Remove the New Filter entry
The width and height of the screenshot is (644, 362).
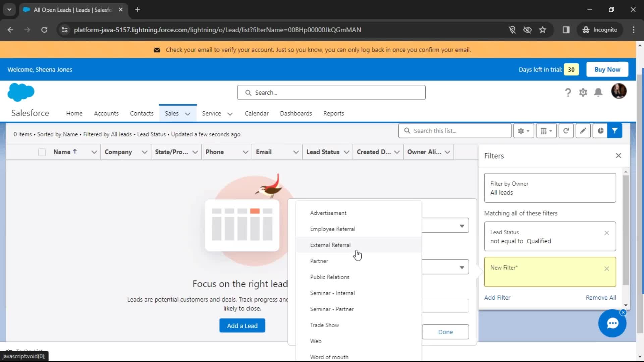tap(606, 268)
